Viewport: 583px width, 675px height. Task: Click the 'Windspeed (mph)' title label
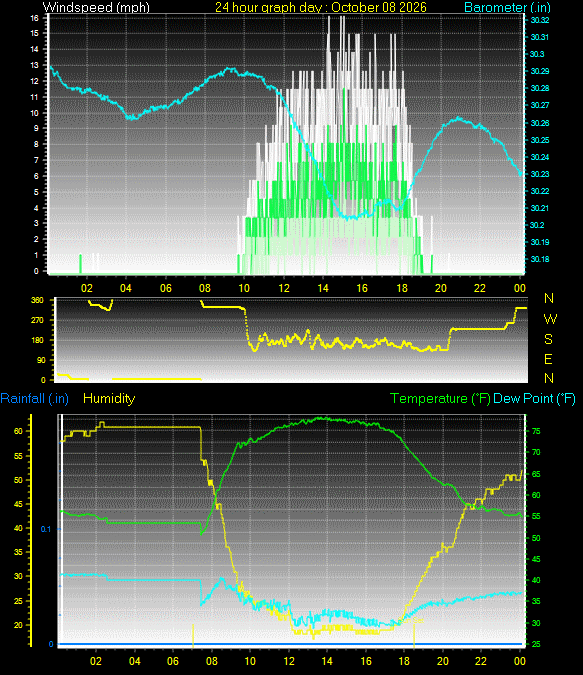click(x=96, y=7)
